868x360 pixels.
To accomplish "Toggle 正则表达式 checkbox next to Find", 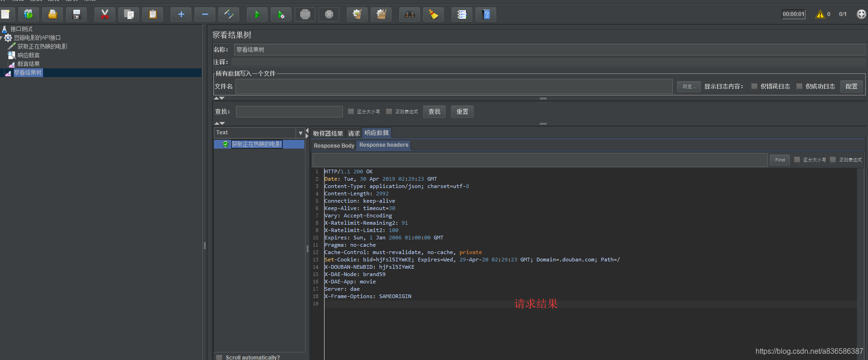I will (x=833, y=160).
